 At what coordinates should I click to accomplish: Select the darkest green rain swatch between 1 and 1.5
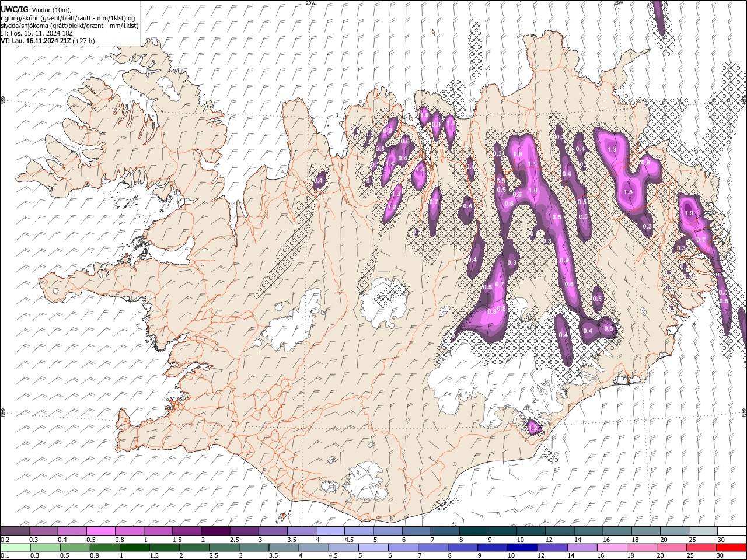click(134, 548)
